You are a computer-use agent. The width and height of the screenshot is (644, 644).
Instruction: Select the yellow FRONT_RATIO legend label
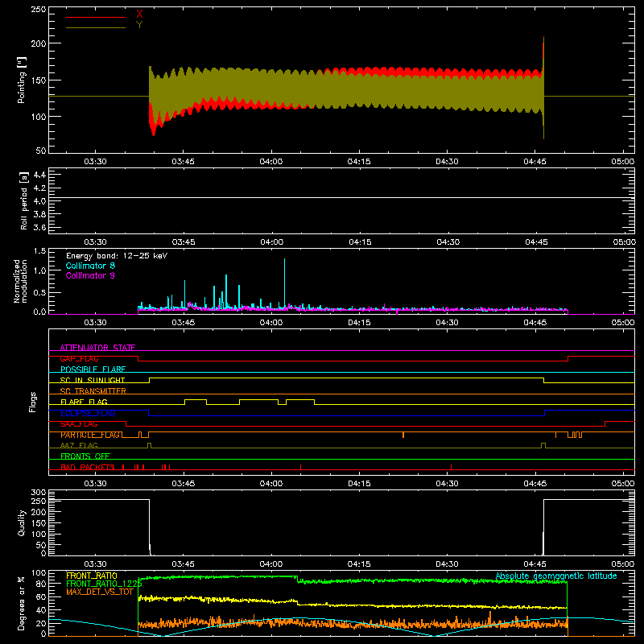92,576
